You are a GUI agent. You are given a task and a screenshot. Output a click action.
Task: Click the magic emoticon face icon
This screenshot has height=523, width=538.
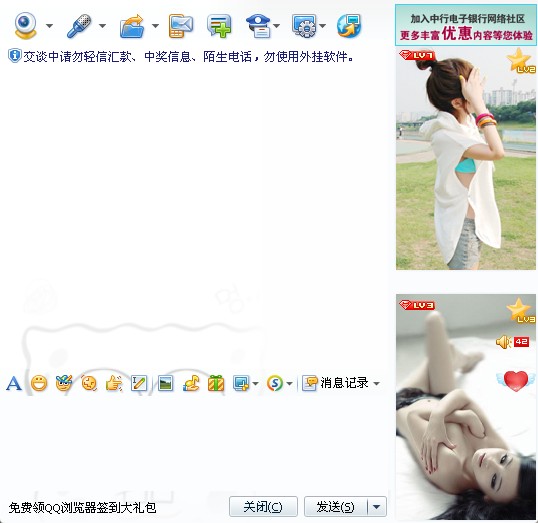click(64, 383)
